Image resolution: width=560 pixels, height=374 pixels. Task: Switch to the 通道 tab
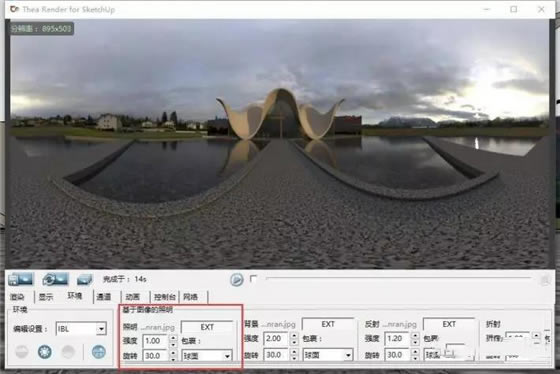(104, 297)
